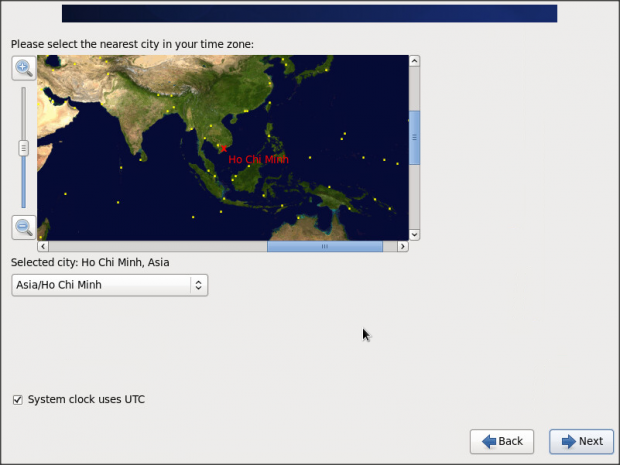Click the map's scroll right arrow
620x465 pixels.
(402, 246)
